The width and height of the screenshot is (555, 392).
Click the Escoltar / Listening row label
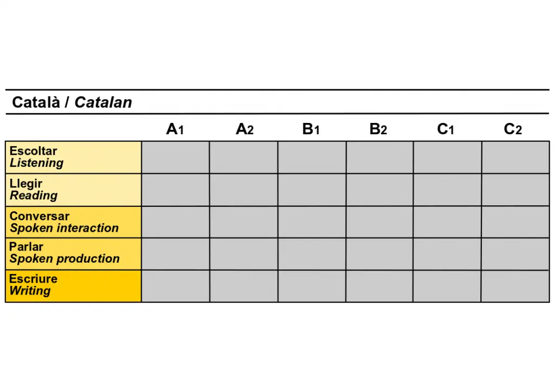point(73,158)
